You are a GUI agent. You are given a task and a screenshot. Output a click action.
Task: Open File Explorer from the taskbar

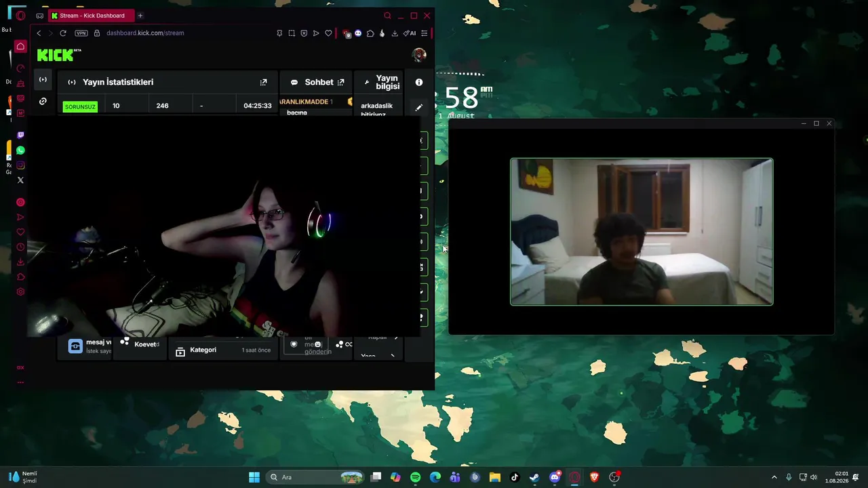point(495,477)
